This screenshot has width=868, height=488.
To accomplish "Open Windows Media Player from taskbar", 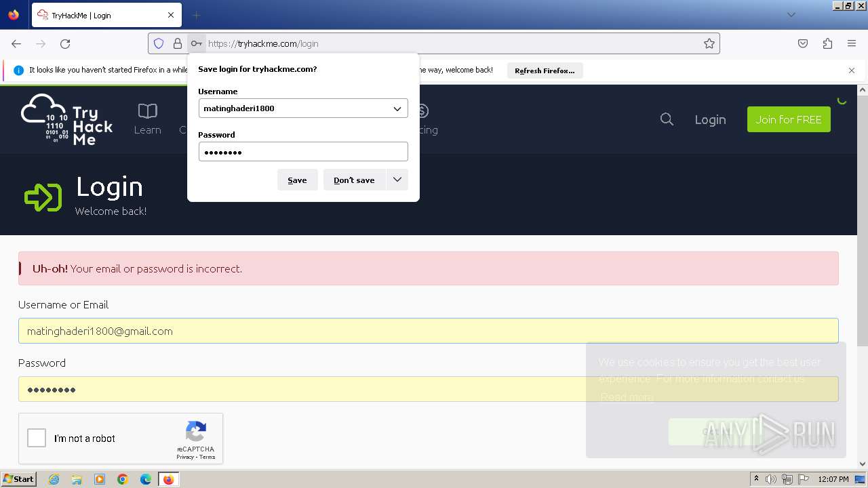I will (x=100, y=479).
